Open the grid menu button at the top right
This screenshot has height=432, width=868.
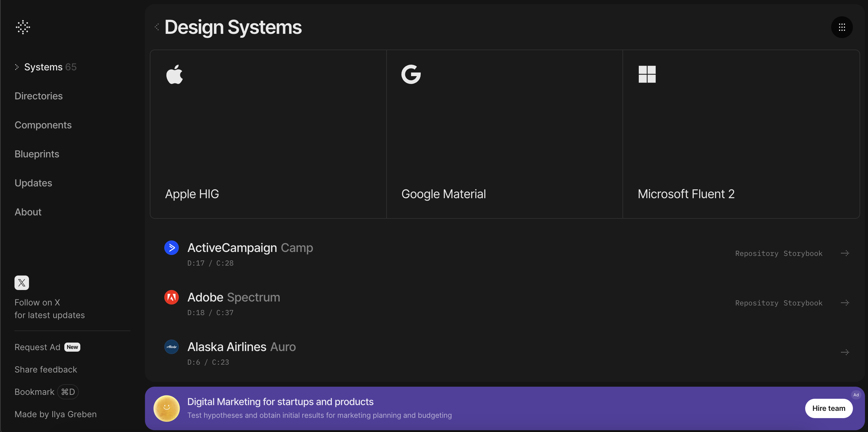click(x=842, y=27)
